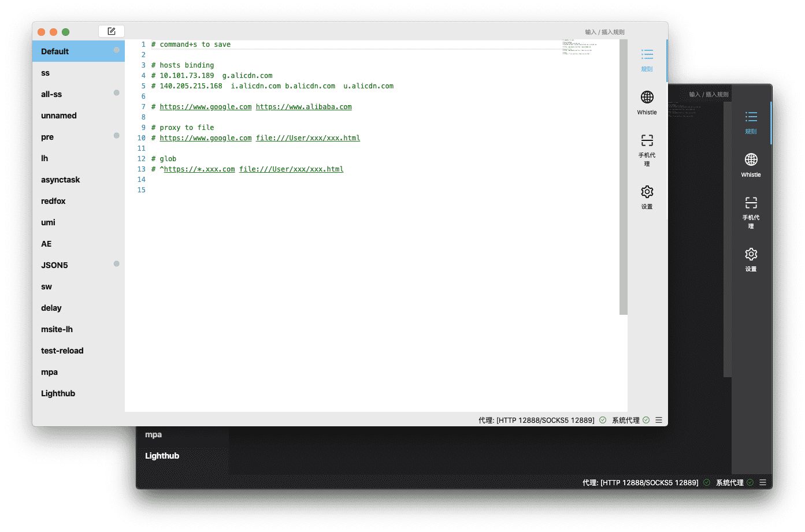Click the compose new rule icon
This screenshot has height=532, width=805.
pyautogui.click(x=110, y=31)
